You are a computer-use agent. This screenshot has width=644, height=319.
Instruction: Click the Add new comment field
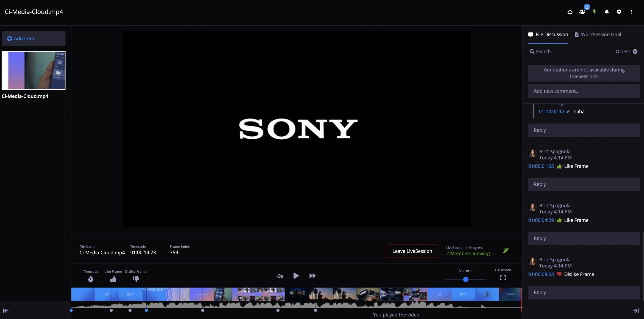[584, 91]
